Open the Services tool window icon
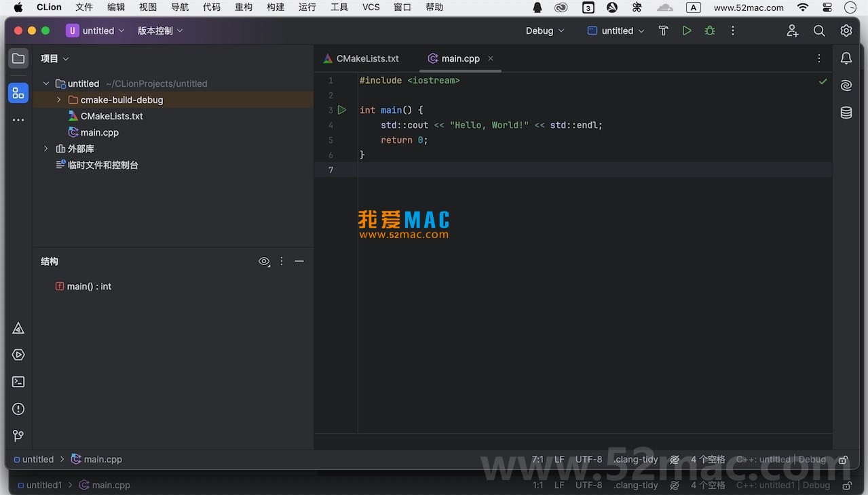 click(18, 355)
